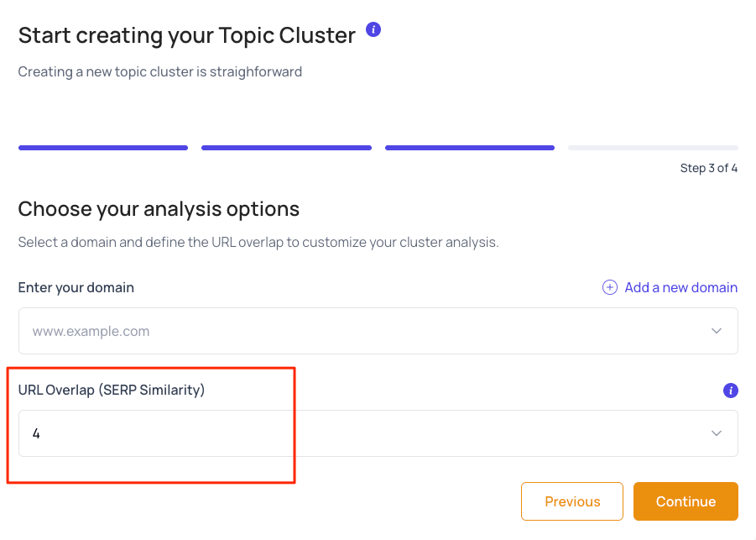The height and width of the screenshot is (540, 756).
Task: Click the 'Select a domain and define' description text
Action: pos(258,242)
